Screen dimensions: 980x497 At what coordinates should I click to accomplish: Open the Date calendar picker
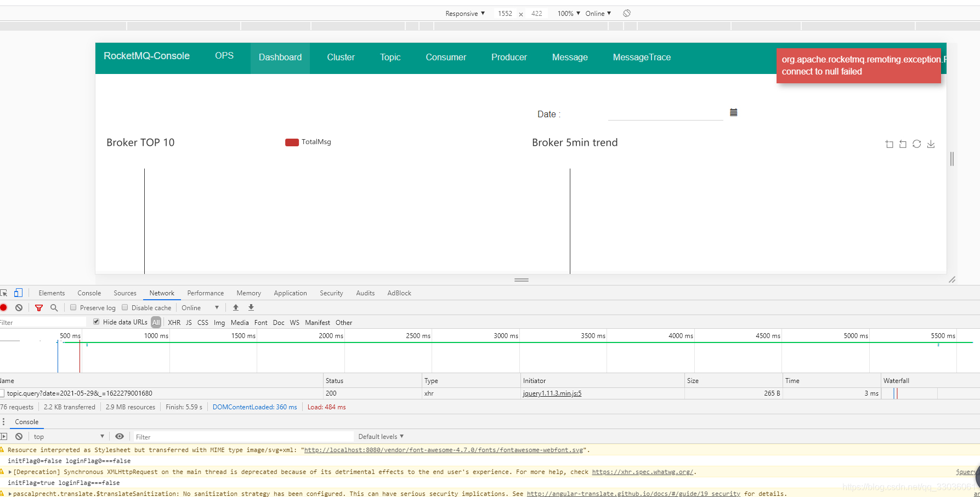[734, 112]
